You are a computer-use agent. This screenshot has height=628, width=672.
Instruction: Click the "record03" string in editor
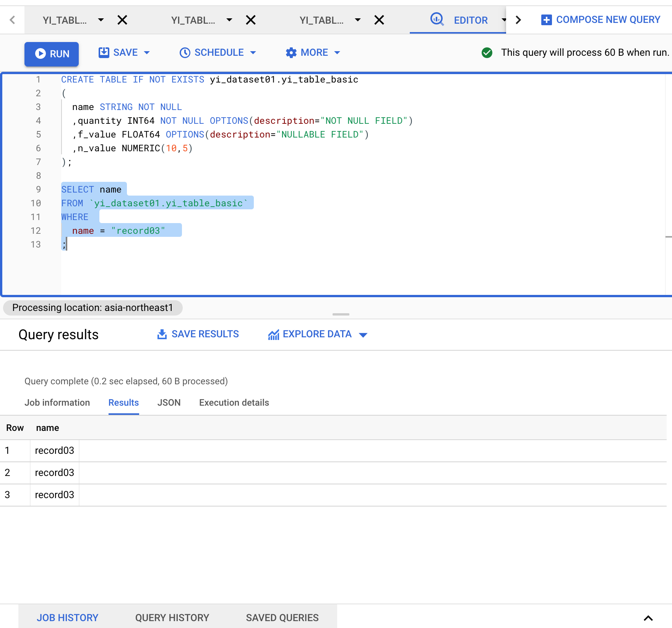point(138,231)
